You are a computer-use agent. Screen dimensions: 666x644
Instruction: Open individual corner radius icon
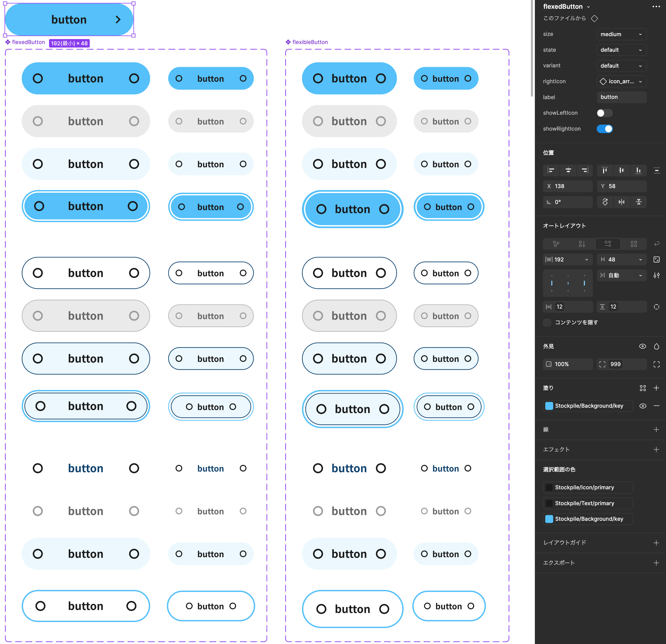[x=656, y=364]
